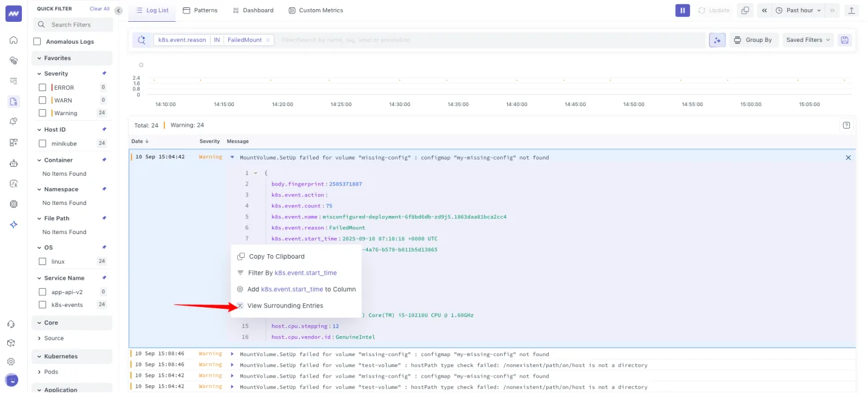Click the query refresh icon in search bar
Viewport: 868px width, 393px height.
pyautogui.click(x=141, y=40)
